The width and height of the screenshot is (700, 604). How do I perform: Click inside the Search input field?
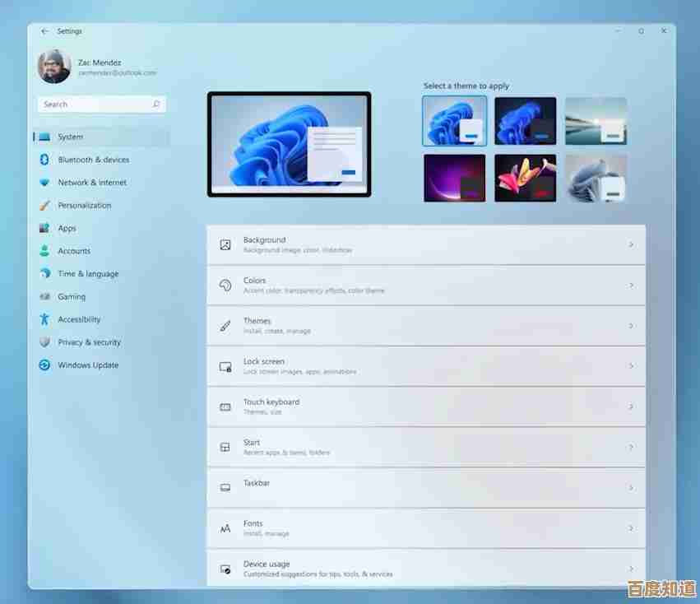pyautogui.click(x=95, y=105)
